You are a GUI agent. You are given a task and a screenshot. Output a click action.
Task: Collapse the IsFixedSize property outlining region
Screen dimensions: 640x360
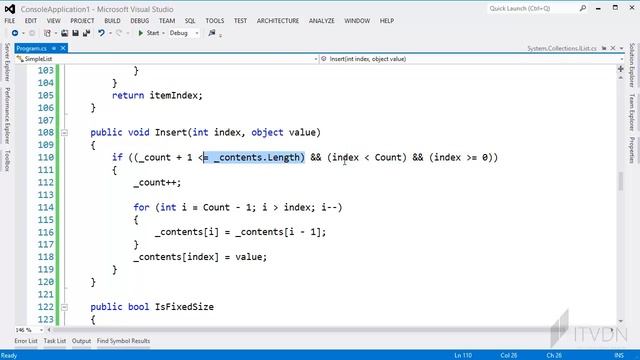64,307
